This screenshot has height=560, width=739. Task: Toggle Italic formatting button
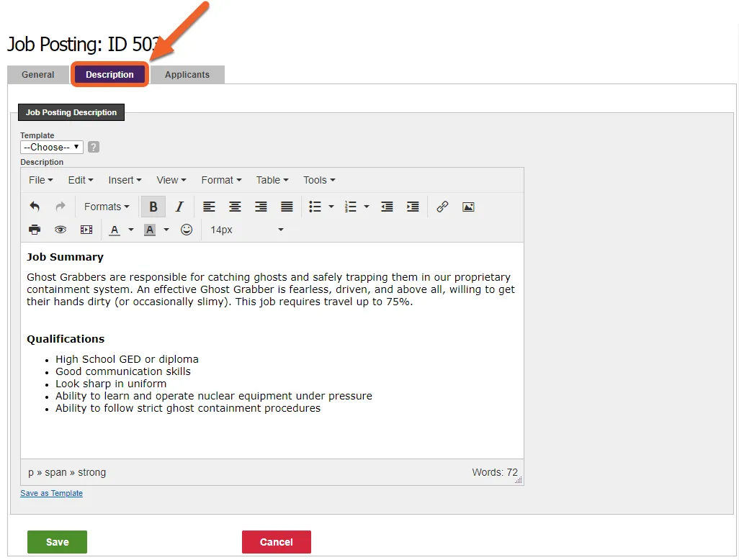click(x=179, y=207)
